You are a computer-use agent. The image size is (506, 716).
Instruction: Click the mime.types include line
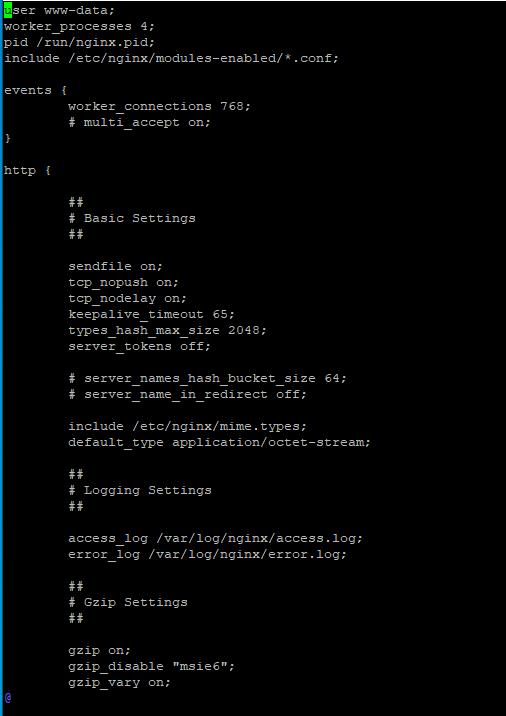click(x=188, y=426)
